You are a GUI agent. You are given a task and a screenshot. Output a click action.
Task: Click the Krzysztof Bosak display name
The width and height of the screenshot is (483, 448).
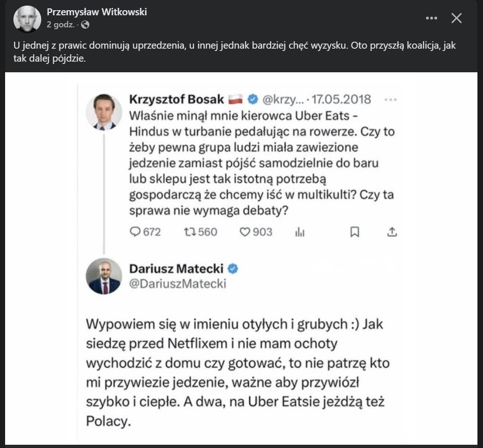click(x=176, y=99)
